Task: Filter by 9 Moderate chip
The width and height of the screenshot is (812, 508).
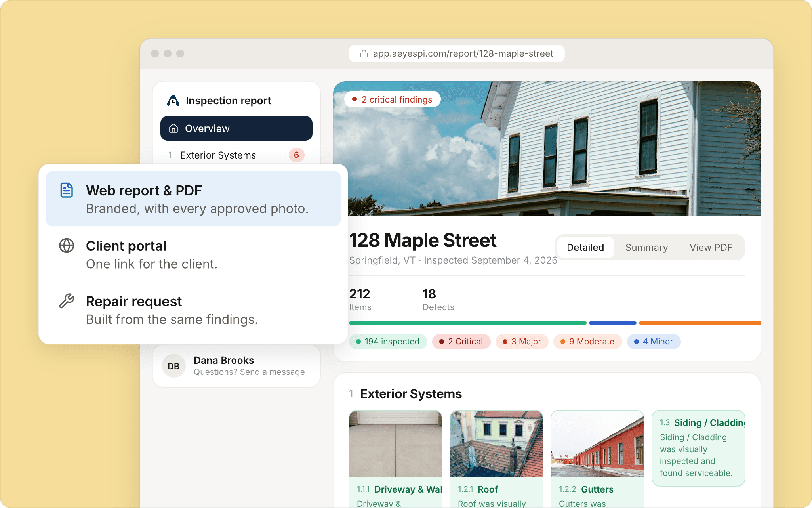Action: [x=587, y=342]
